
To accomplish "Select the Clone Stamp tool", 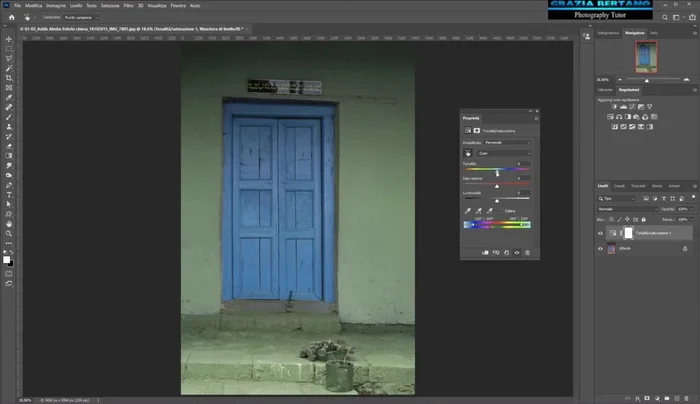I will point(8,127).
